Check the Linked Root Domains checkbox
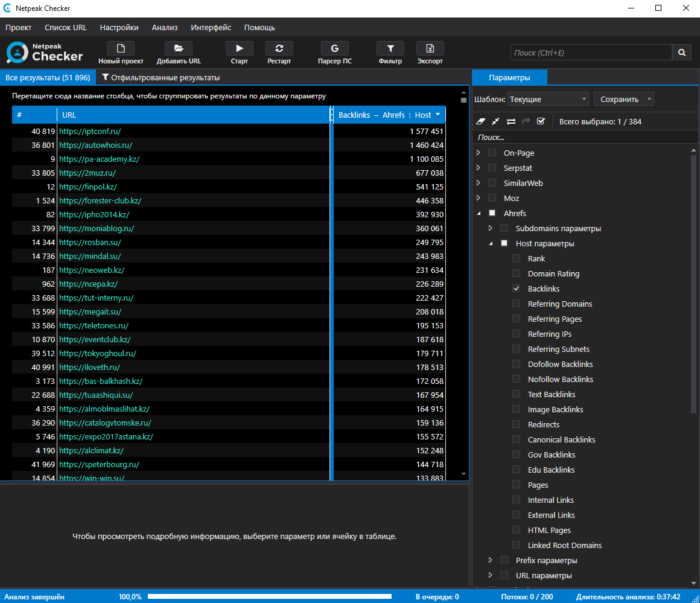Viewport: 700px width, 603px height. (516, 545)
